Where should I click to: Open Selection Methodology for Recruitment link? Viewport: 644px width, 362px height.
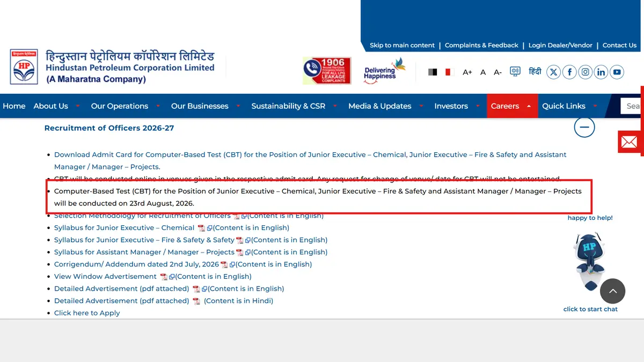click(x=142, y=216)
